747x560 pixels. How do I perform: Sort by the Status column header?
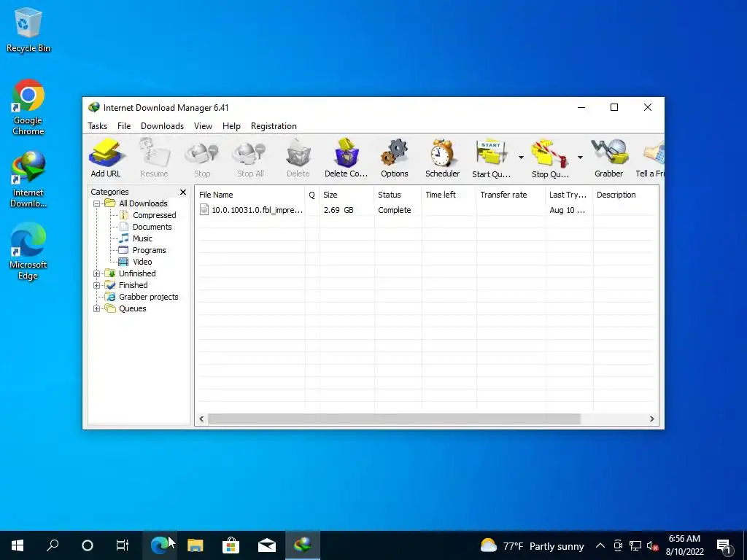(x=398, y=195)
